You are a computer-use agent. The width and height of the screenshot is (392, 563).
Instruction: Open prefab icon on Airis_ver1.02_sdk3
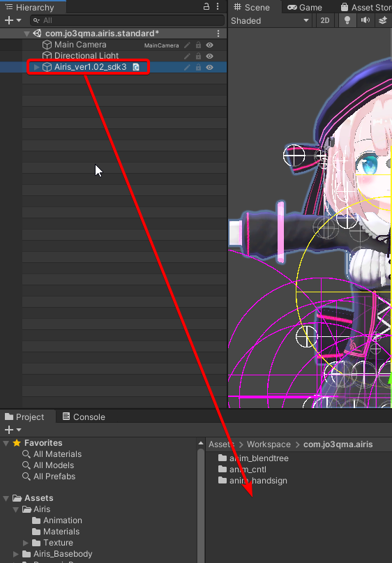click(136, 67)
